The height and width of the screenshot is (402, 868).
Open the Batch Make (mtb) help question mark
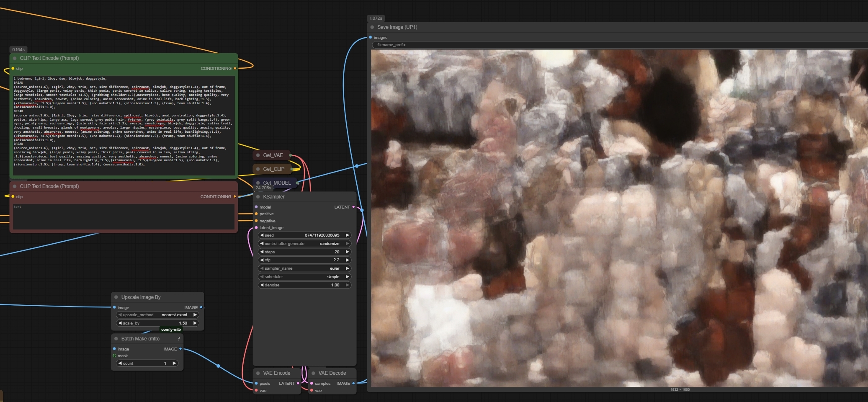(179, 339)
